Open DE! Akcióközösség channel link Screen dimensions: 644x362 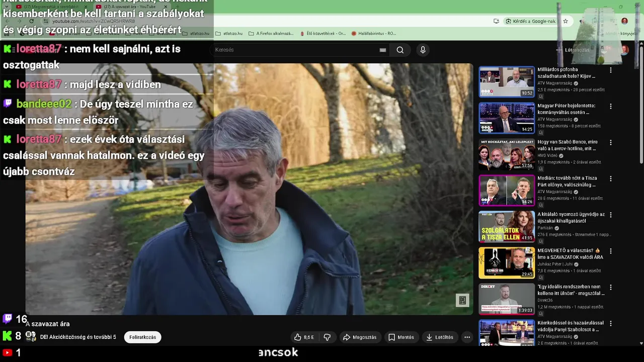[78, 337]
